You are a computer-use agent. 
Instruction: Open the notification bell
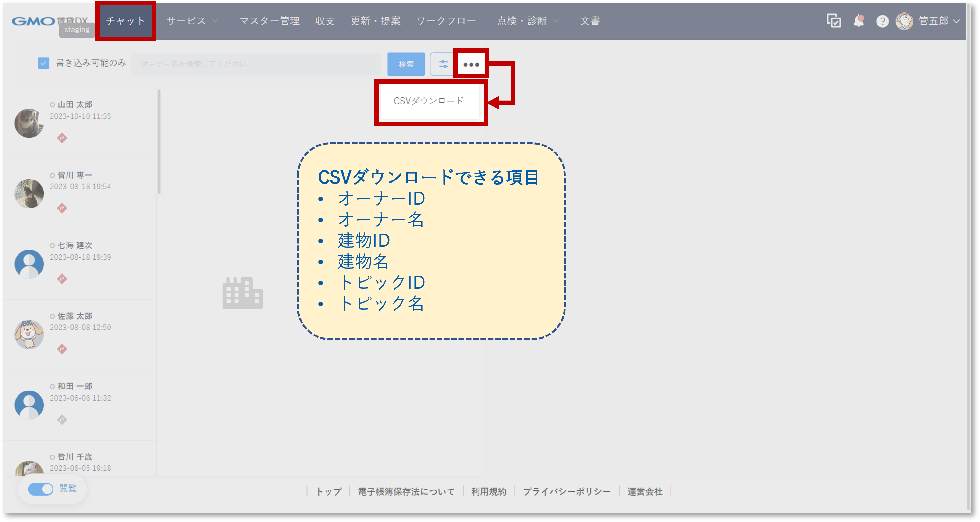point(859,21)
